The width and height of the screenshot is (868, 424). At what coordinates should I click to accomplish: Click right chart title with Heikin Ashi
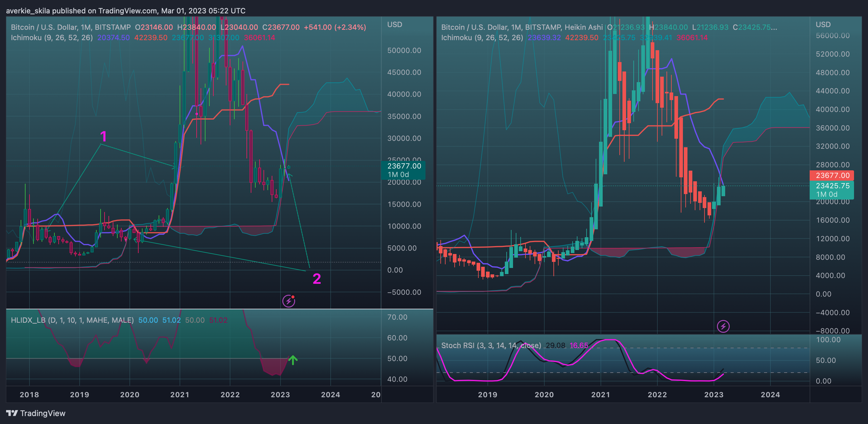coord(522,27)
